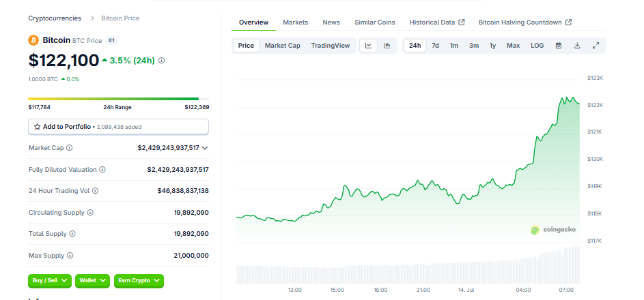Click the $122,100 price heading
The height and width of the screenshot is (300, 644).
[64, 60]
